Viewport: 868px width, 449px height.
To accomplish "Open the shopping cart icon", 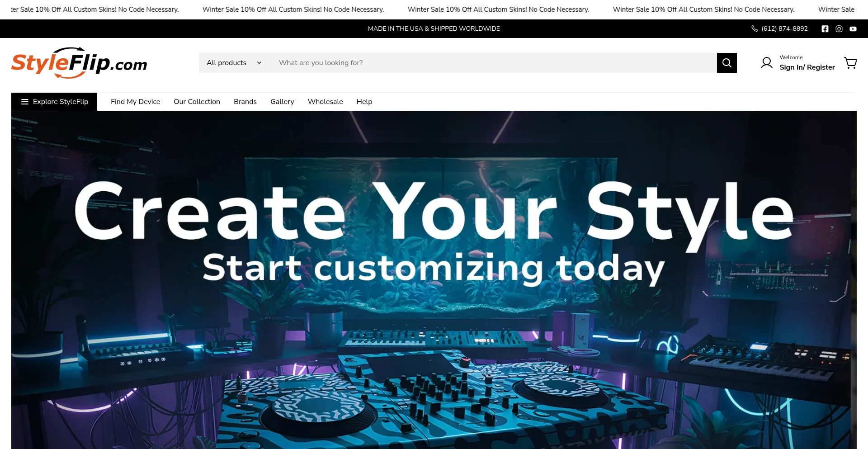I will (x=850, y=62).
